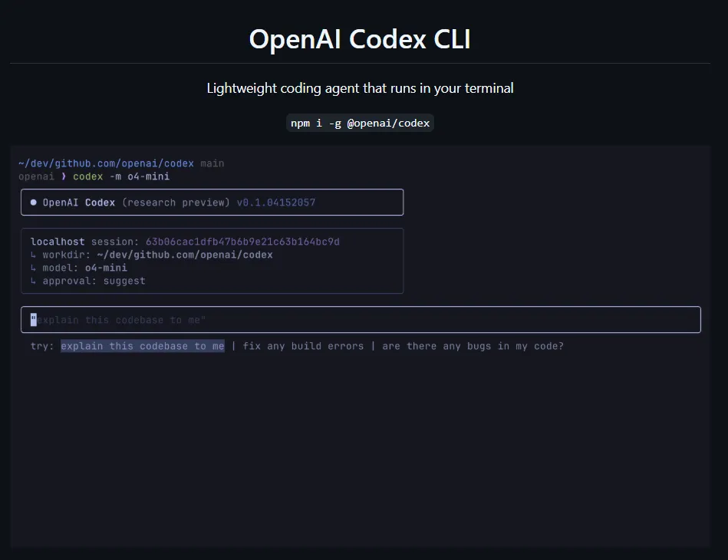Click the workdir branch arrow icon
The image size is (728, 560).
[32, 255]
